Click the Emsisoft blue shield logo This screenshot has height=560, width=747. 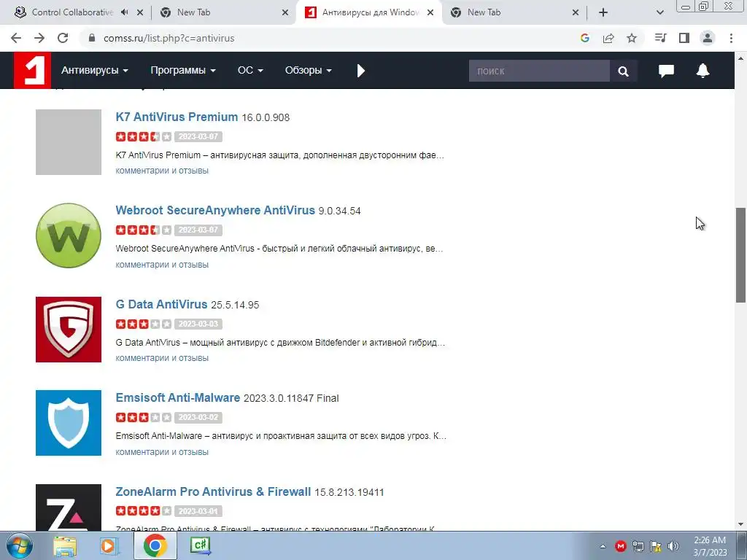click(69, 423)
